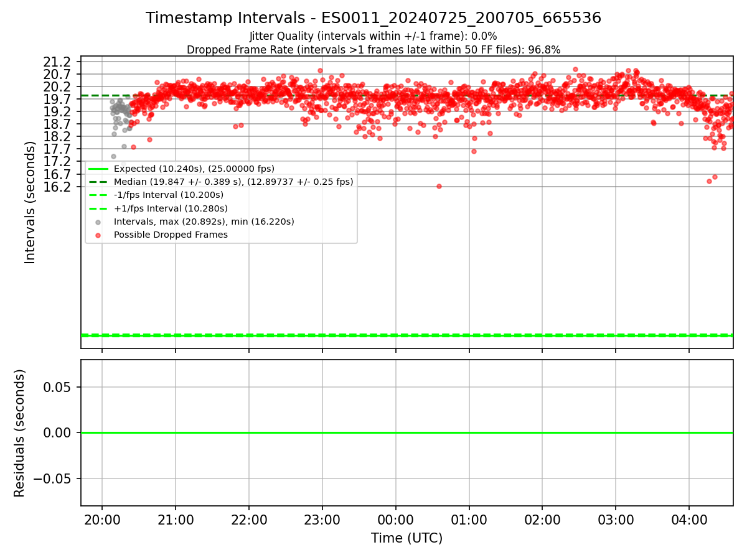Select legend entry 'Expected (10.240s), (25.00000 fps)'

tap(194, 169)
